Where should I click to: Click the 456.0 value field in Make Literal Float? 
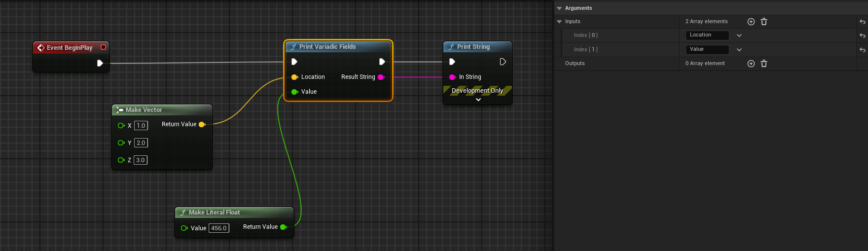pos(219,228)
